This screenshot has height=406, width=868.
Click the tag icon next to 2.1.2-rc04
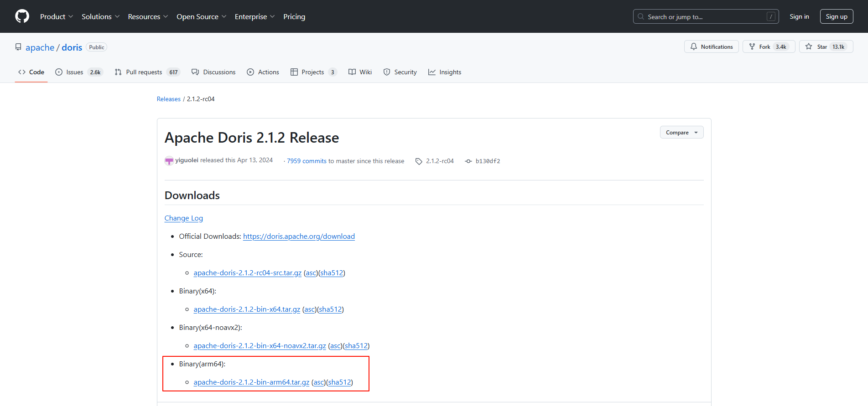[419, 161]
